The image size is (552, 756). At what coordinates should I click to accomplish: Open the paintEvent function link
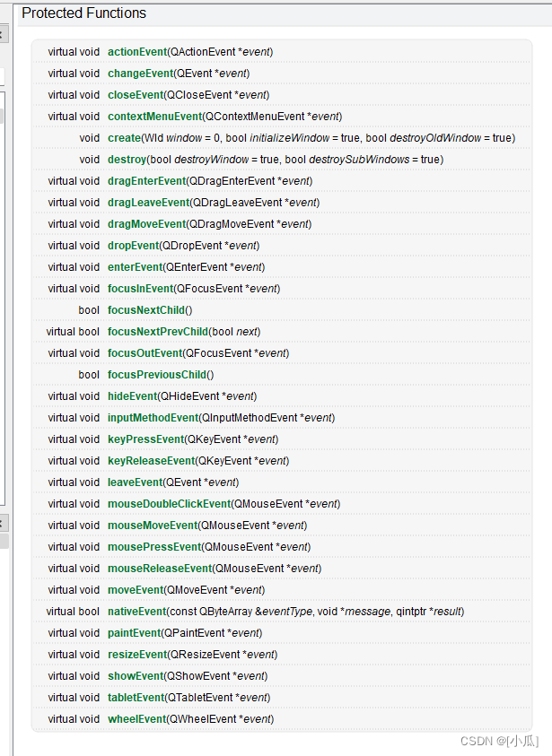click(134, 633)
